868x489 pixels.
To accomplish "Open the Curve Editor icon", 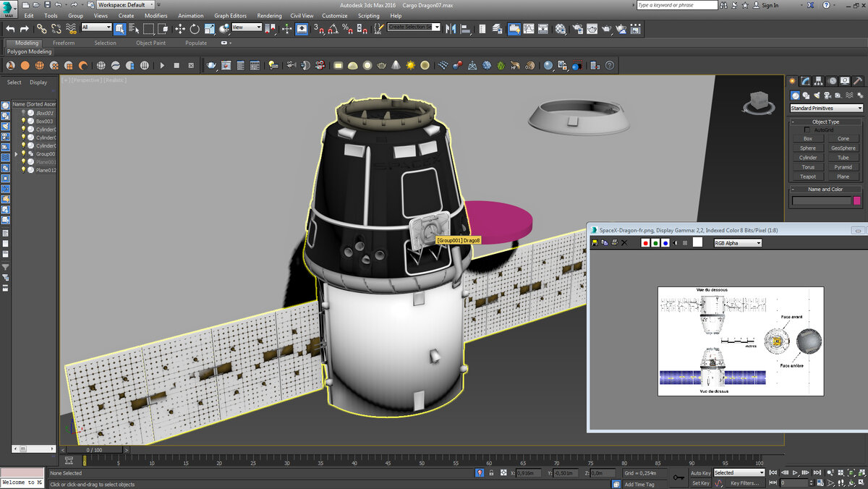I will pos(529,29).
